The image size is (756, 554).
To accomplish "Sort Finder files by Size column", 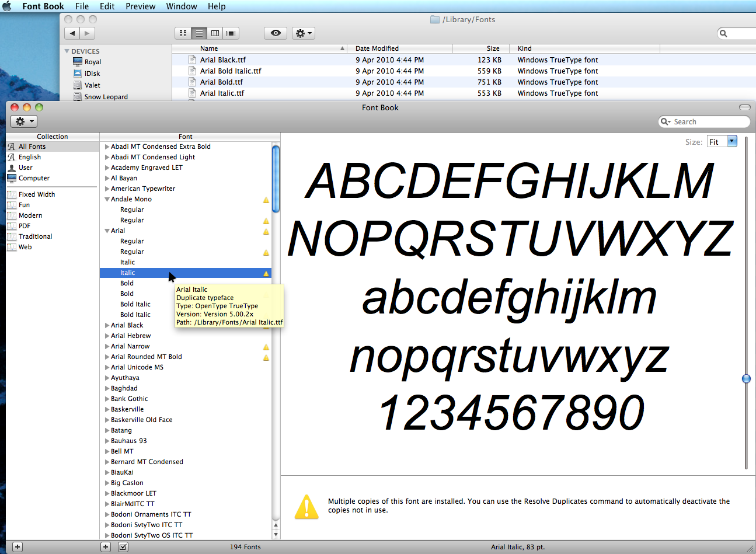I will click(481, 48).
